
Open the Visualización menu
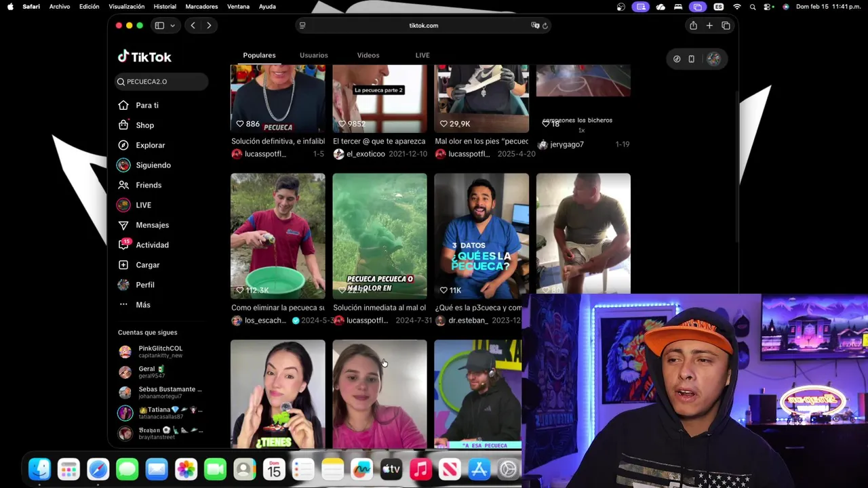(x=127, y=7)
